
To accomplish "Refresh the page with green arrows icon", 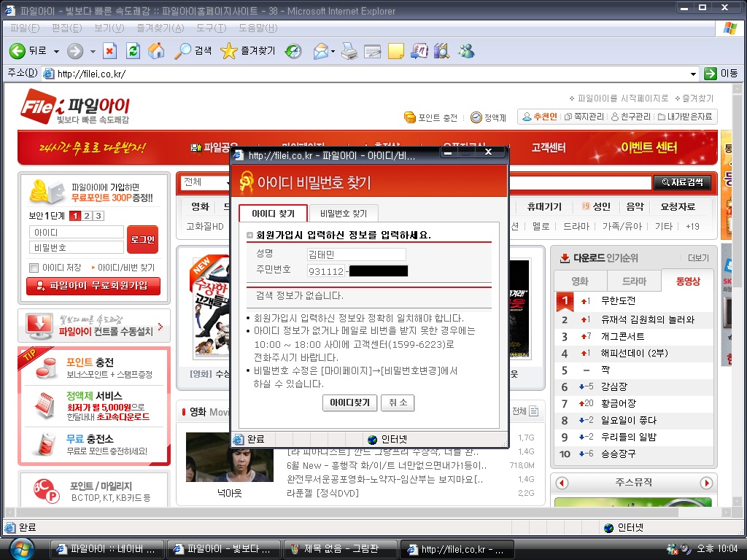I will tap(133, 50).
